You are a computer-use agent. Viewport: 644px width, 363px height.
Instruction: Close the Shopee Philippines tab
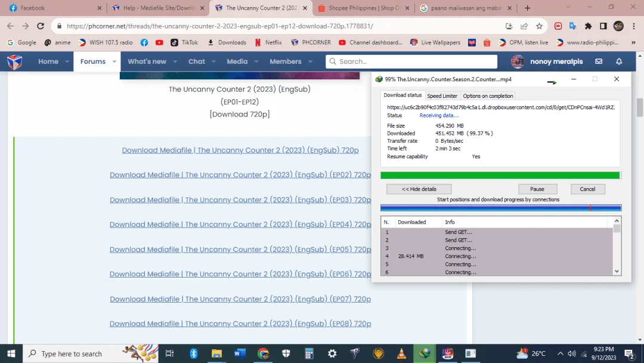click(x=407, y=8)
